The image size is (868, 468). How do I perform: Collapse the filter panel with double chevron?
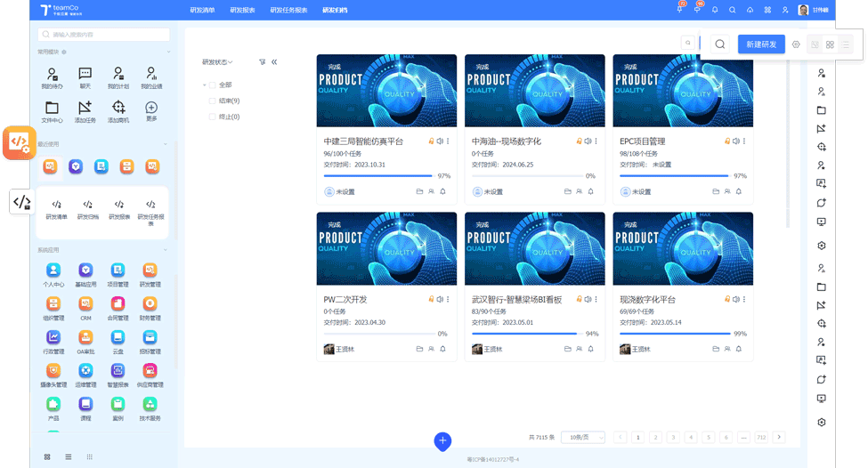pyautogui.click(x=274, y=62)
